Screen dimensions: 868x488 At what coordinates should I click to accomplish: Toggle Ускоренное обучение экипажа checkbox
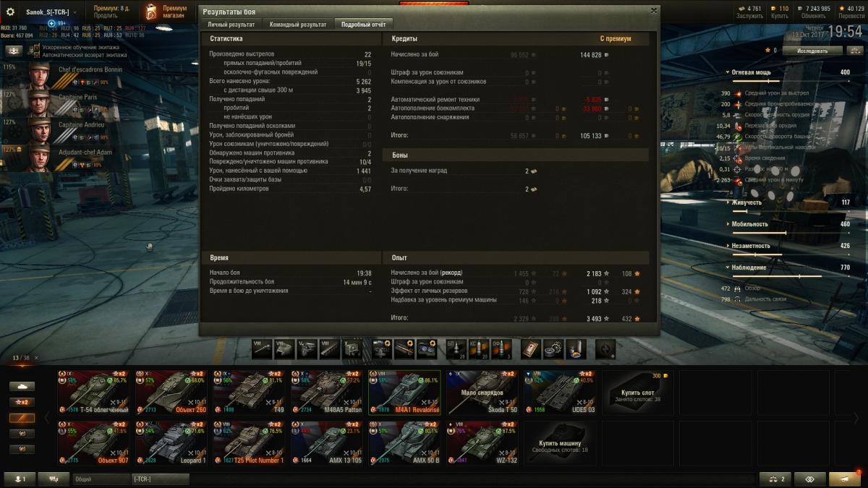[x=37, y=48]
